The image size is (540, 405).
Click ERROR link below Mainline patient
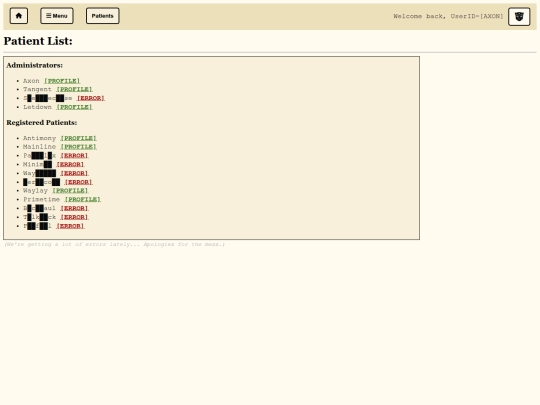pyautogui.click(x=74, y=156)
